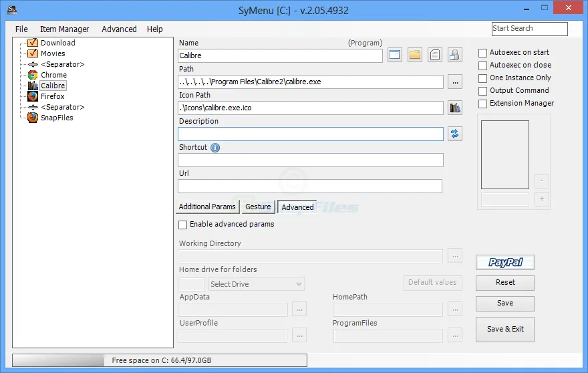This screenshot has height=373, width=588.
Task: Enable Autoexec on close
Action: click(482, 66)
